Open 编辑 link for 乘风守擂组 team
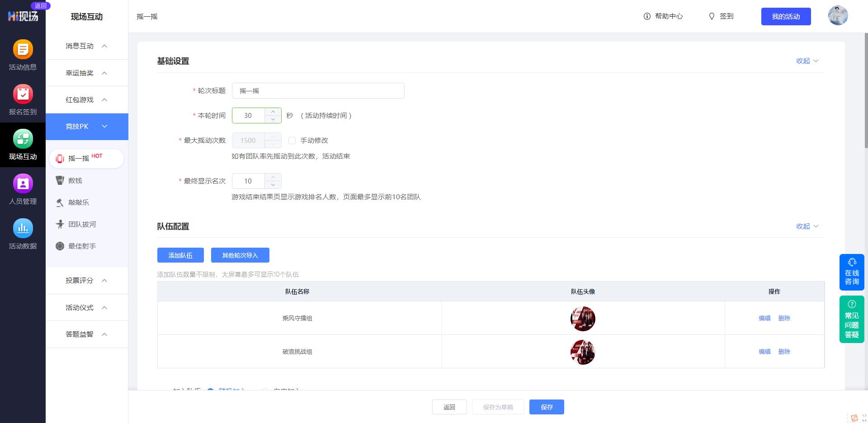 [x=764, y=318]
